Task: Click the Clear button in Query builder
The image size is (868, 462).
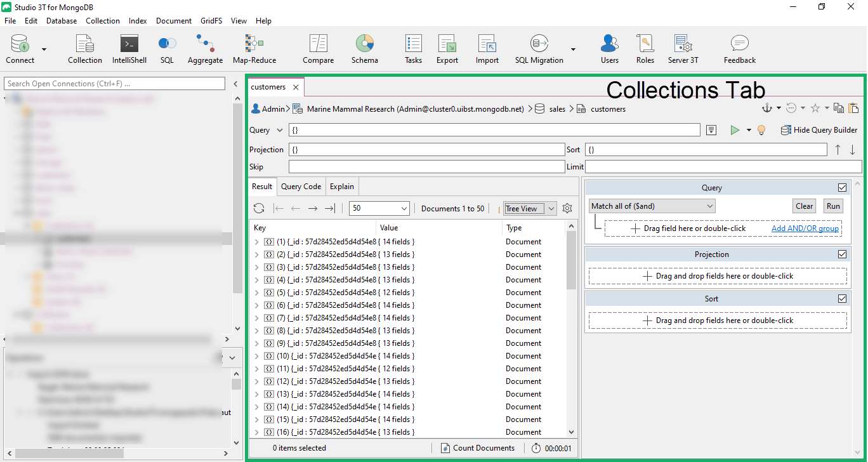Action: click(804, 206)
